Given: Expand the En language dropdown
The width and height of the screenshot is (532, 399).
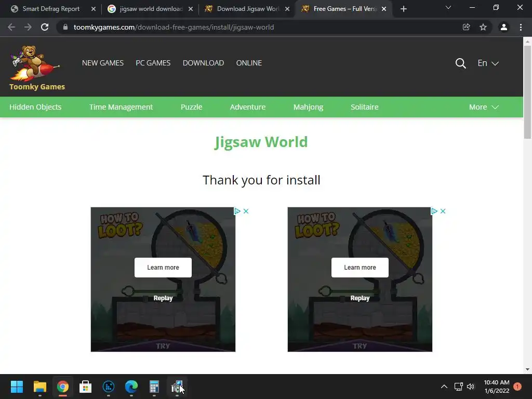Looking at the screenshot, I should [488, 63].
